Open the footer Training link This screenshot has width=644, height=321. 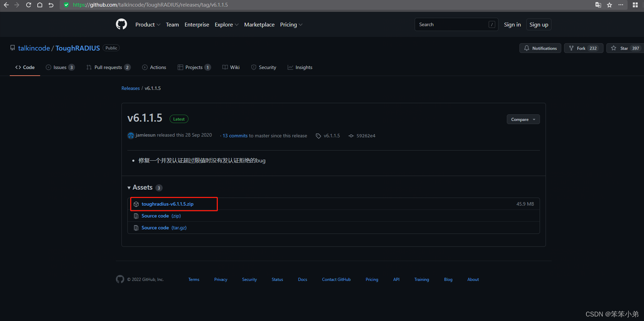[422, 280]
